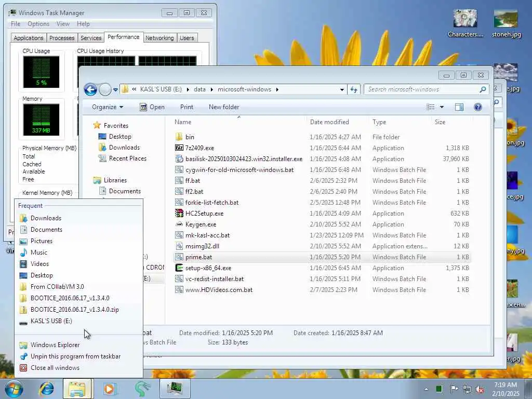The height and width of the screenshot is (399, 532).
Task: Switch to Networking tab in Task Manager
Action: pos(159,38)
